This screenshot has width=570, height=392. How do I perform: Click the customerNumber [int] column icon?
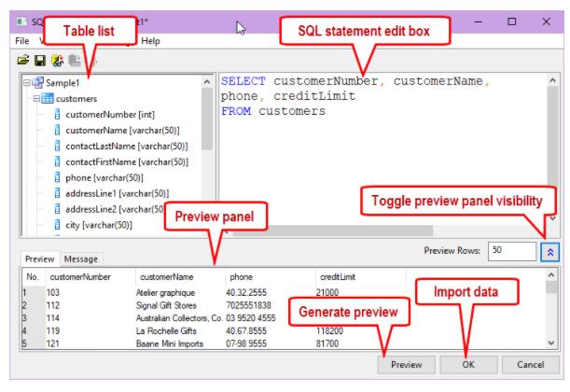(58, 114)
